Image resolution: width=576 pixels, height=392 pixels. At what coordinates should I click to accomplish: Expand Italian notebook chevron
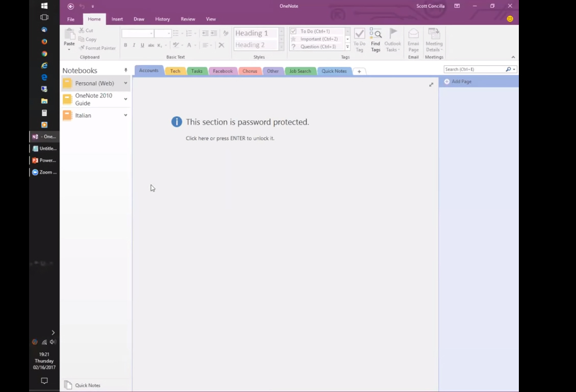click(x=126, y=115)
